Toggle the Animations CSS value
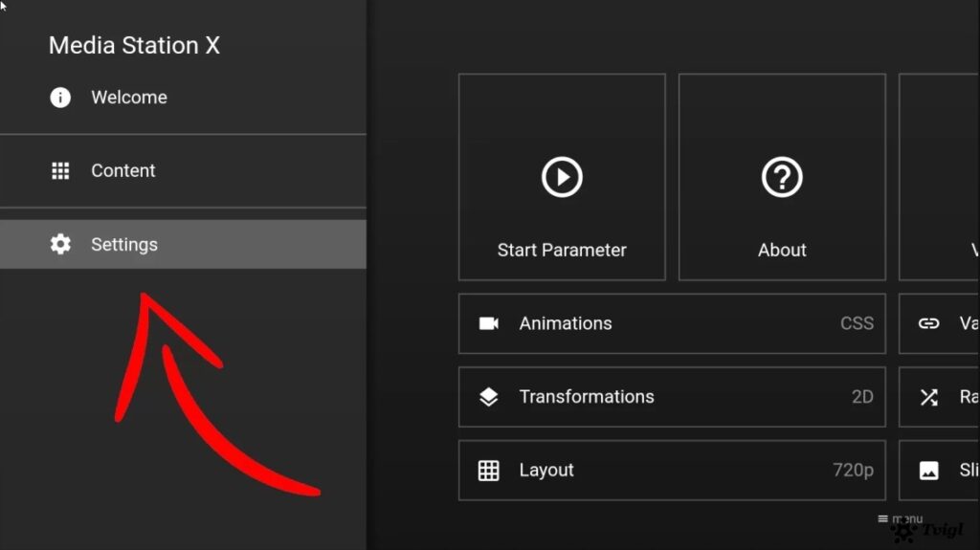980x550 pixels. [x=857, y=323]
